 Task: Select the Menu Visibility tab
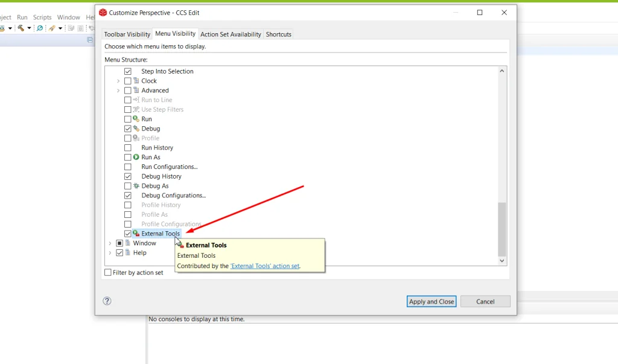[x=176, y=34]
